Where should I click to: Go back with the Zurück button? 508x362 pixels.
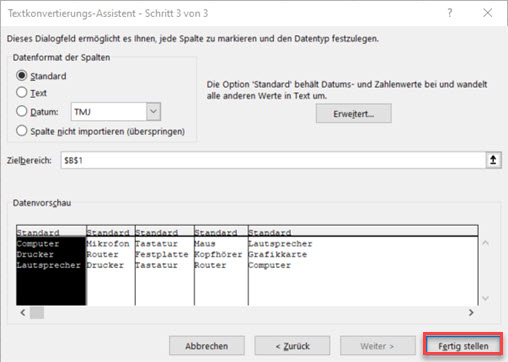[x=292, y=346]
